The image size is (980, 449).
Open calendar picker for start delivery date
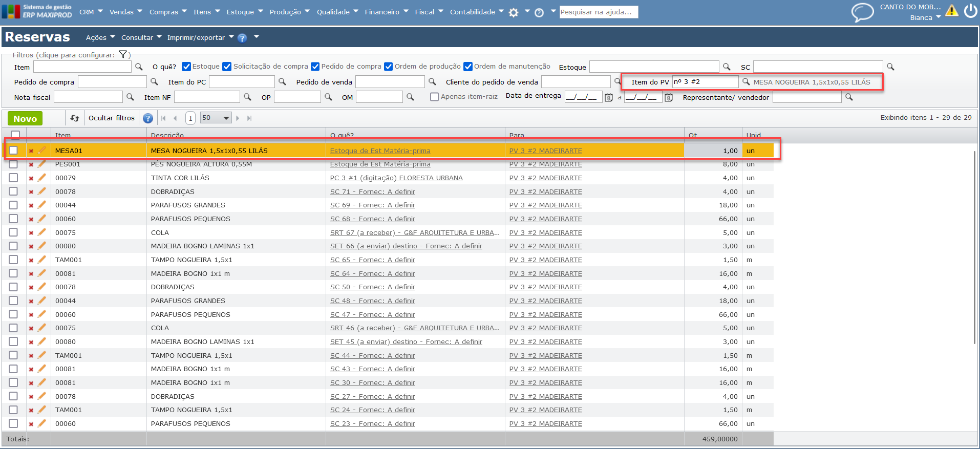pos(609,97)
